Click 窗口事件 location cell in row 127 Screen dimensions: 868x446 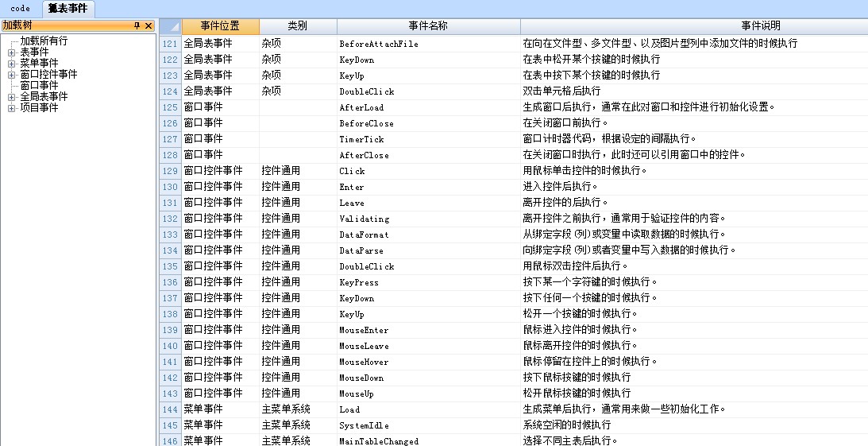[220, 138]
